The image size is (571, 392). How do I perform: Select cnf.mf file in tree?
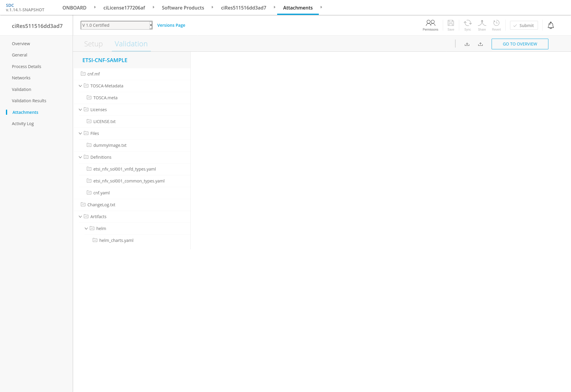93,74
